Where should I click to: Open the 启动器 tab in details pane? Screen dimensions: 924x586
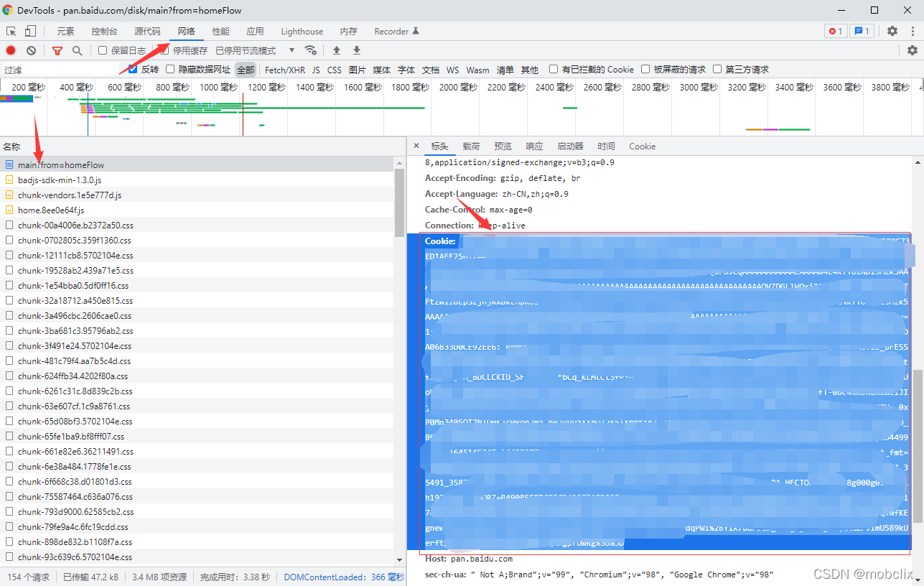pyautogui.click(x=570, y=146)
